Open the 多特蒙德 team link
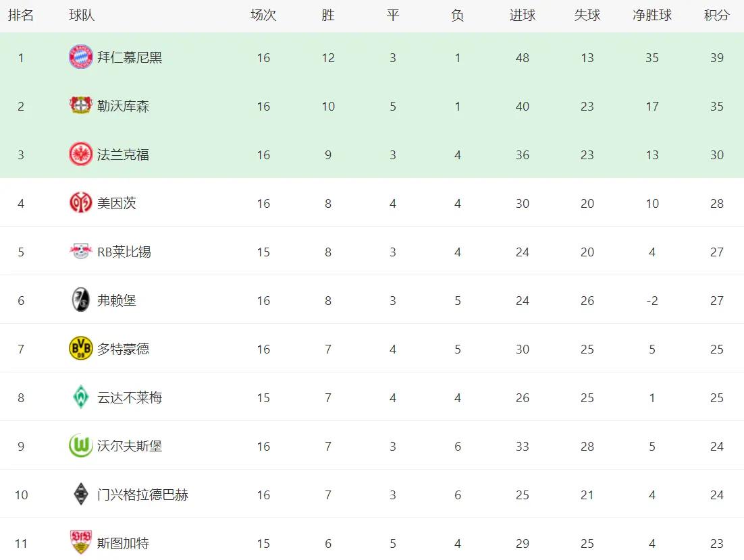Screen dimensions: 744x560 pos(123,349)
